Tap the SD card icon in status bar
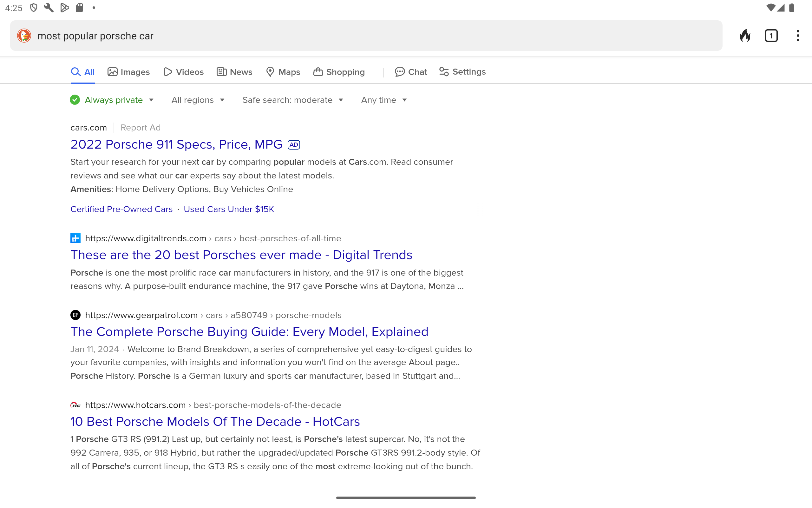Viewport: 812px width, 508px height. coord(80,8)
